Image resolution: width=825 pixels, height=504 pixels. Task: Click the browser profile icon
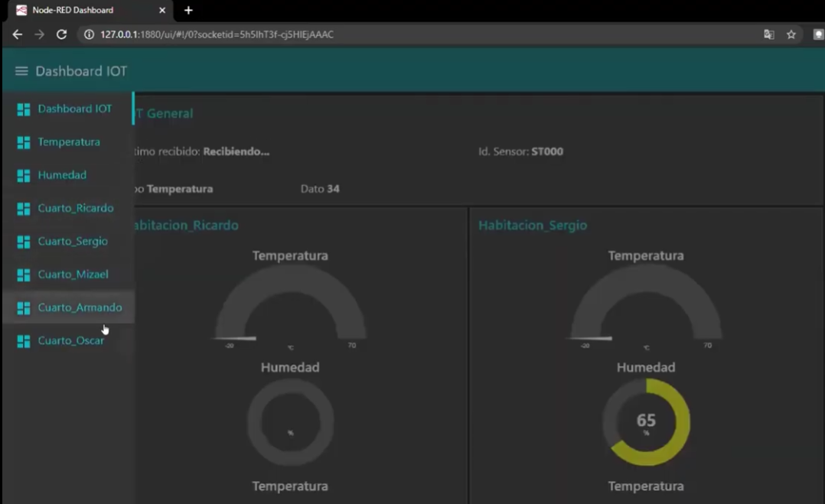pos(818,34)
